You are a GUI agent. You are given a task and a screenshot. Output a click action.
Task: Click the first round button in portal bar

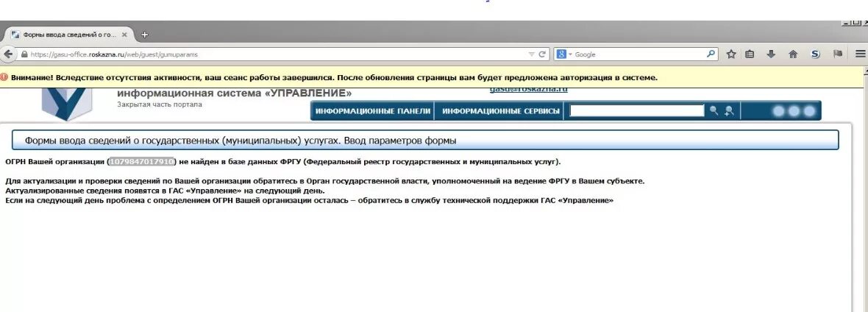pyautogui.click(x=779, y=111)
